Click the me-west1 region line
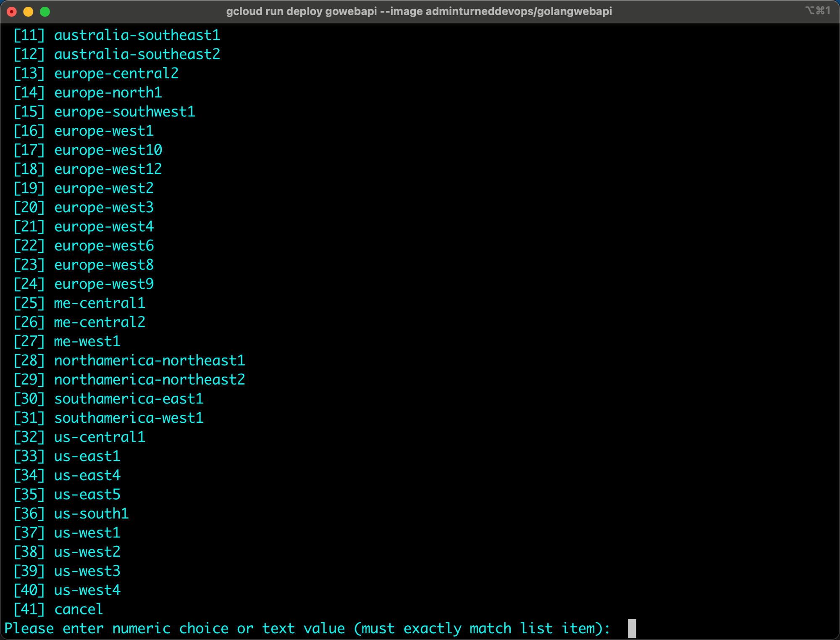The height and width of the screenshot is (640, 840). point(87,341)
